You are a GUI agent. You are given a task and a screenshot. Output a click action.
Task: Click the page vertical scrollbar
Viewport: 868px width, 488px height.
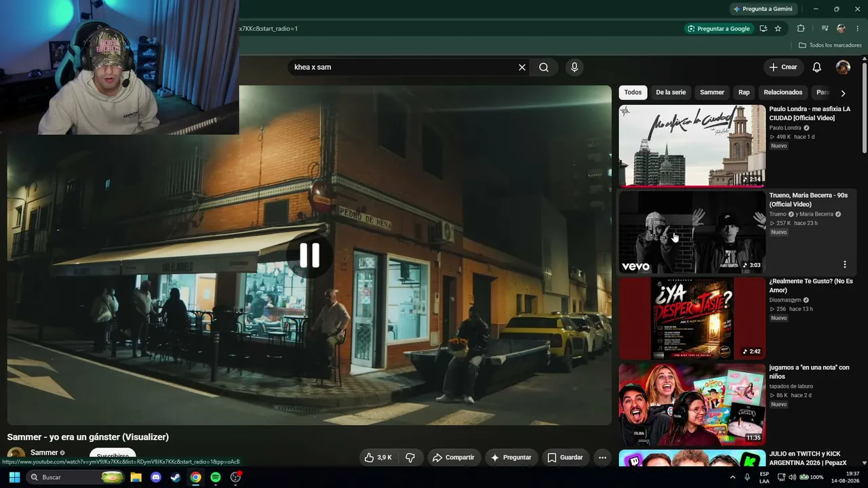(864, 108)
